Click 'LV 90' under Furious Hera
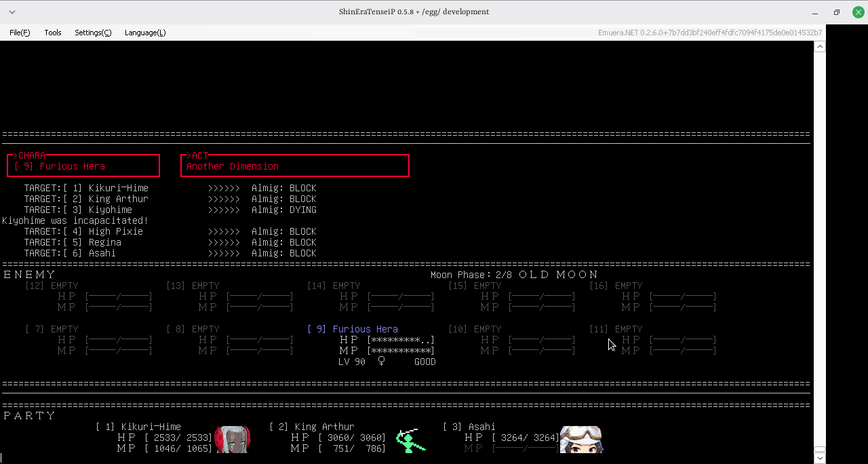 [x=352, y=362]
